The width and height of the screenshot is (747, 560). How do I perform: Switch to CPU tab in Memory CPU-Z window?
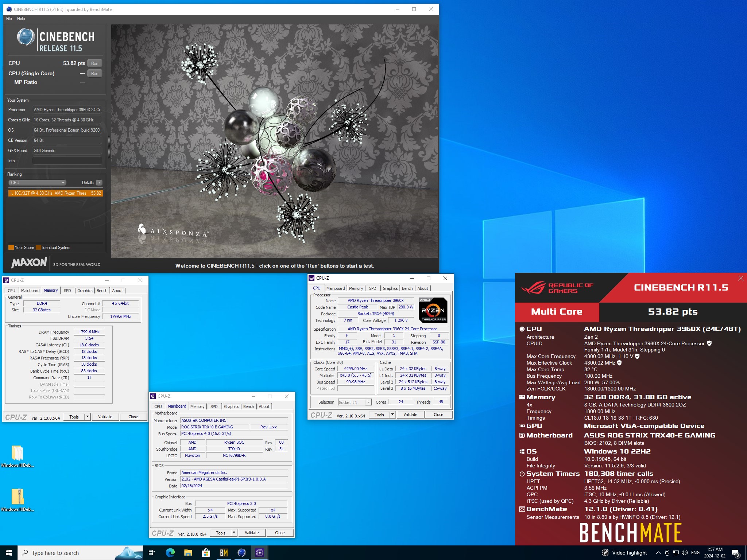(x=12, y=291)
